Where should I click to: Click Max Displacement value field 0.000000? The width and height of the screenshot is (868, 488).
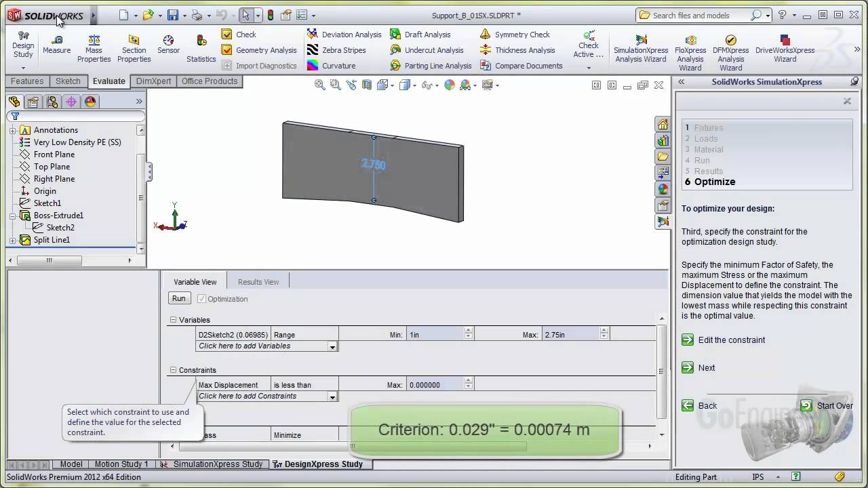pyautogui.click(x=435, y=385)
